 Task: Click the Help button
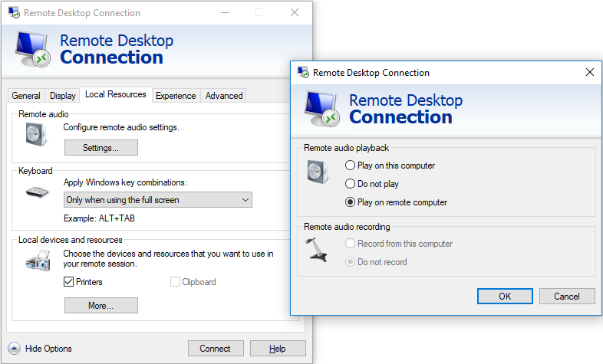point(278,348)
